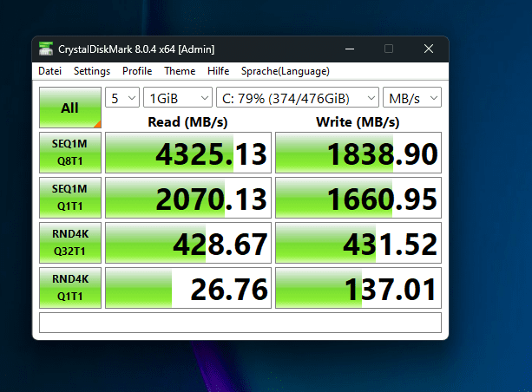Open the unit dropdown showing MB/s

coord(412,98)
